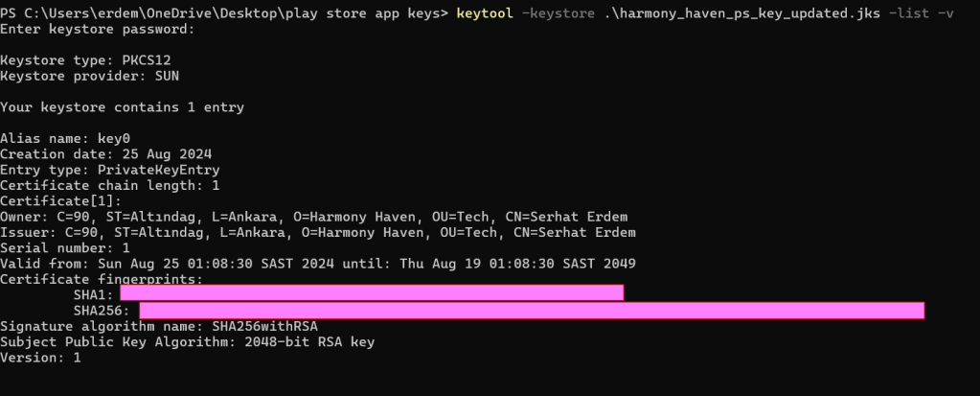This screenshot has height=396, width=980.
Task: Click the 'Your keystore contains 1 entry' text
Action: [x=122, y=106]
